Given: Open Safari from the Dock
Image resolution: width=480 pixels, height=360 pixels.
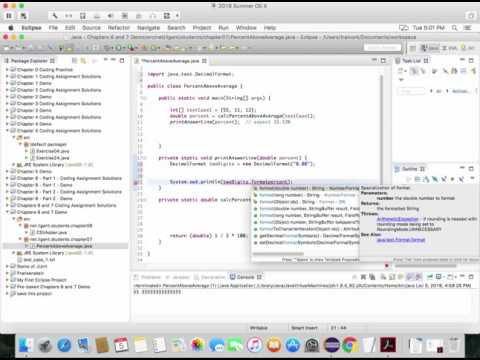Looking at the screenshot, I should pos(64,345).
